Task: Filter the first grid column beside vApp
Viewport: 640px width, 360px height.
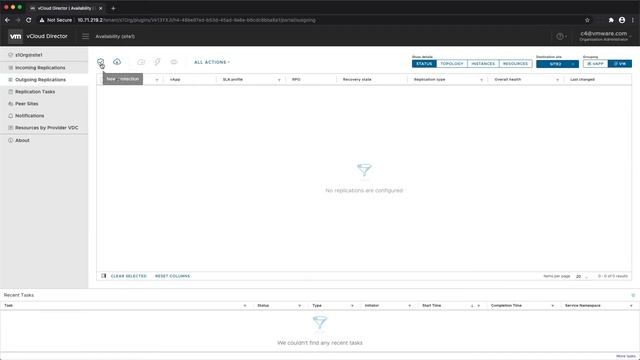Action: [157, 80]
